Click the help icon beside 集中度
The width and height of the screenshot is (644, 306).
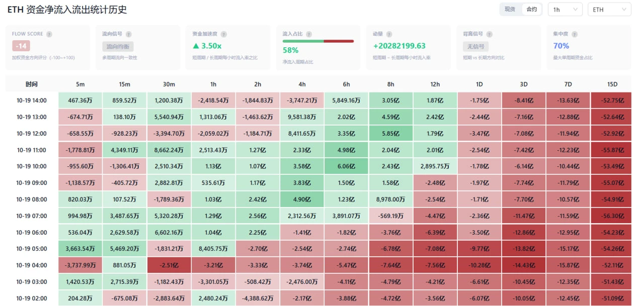(575, 34)
